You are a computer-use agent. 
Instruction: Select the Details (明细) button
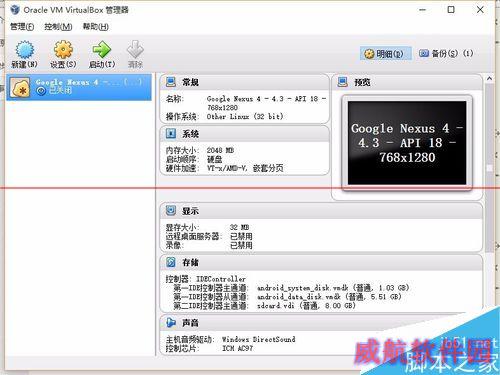point(385,54)
